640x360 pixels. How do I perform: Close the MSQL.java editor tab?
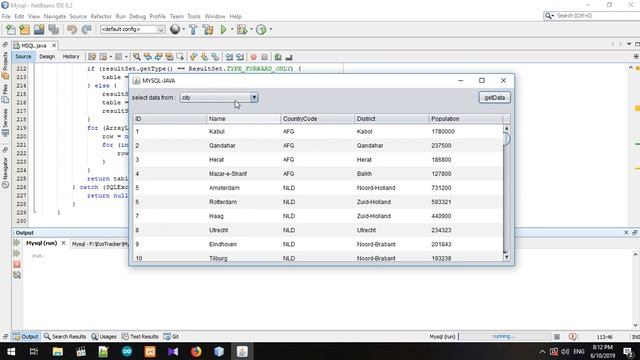54,46
